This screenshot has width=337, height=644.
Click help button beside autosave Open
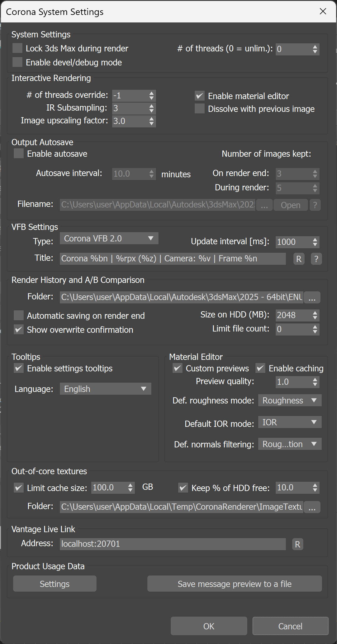tap(315, 205)
